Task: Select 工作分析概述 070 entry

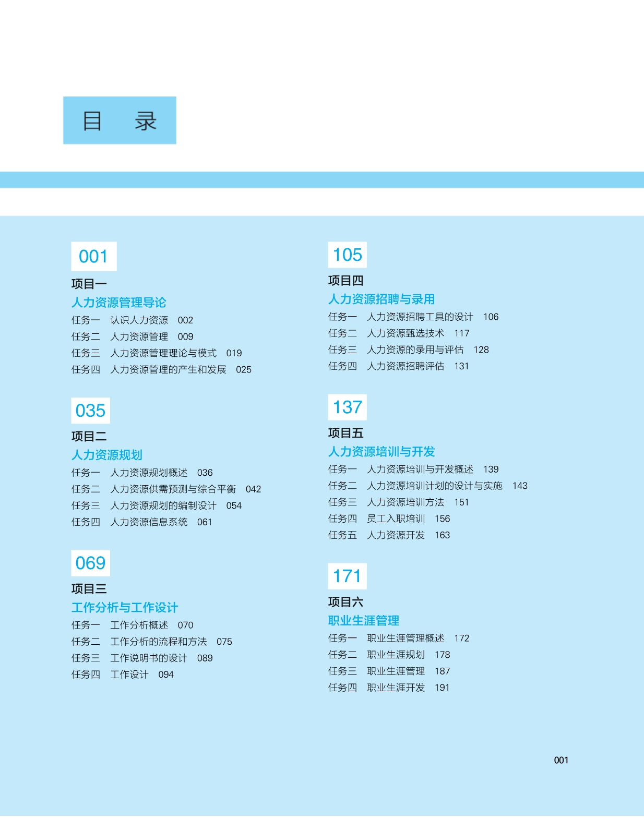Action: click(x=132, y=625)
